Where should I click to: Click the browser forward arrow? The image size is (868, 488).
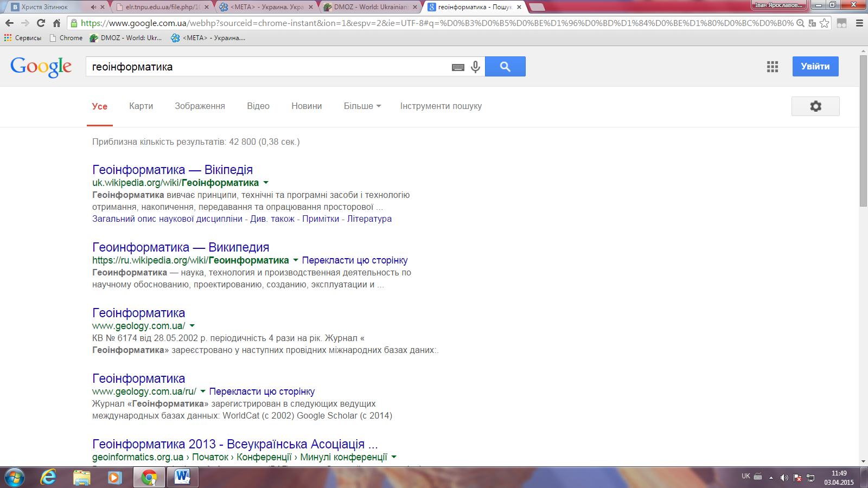pyautogui.click(x=25, y=23)
